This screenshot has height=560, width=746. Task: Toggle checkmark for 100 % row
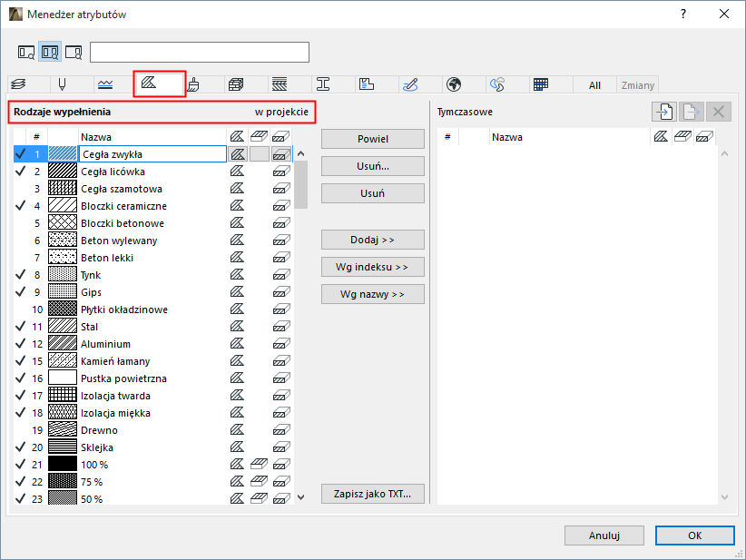click(21, 465)
